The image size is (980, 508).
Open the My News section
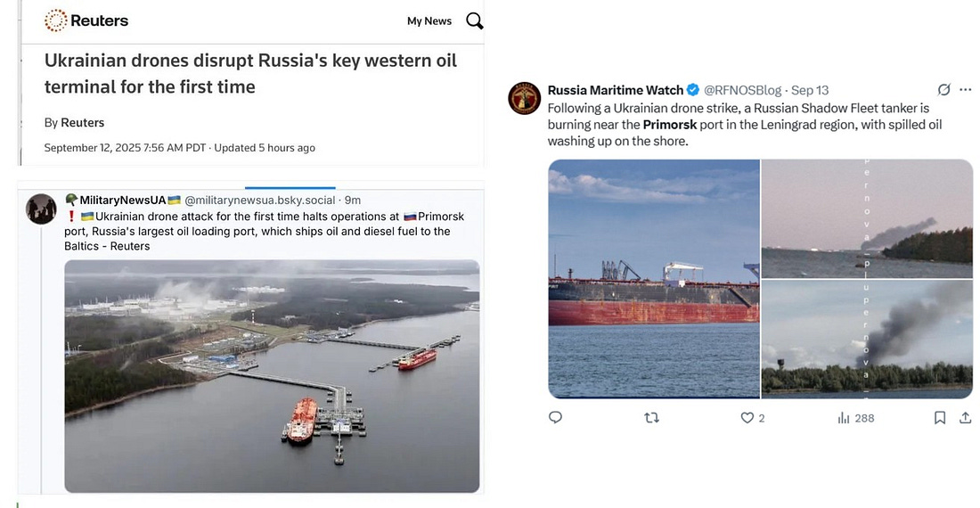429,21
